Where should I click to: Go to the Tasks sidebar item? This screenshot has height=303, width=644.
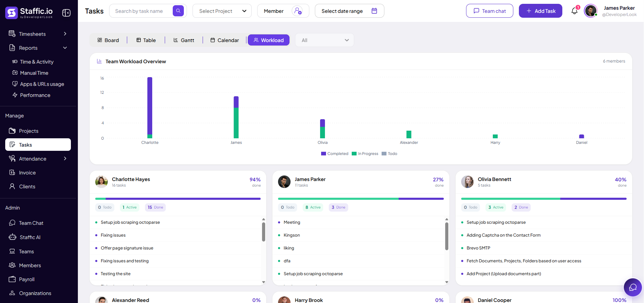[38, 145]
